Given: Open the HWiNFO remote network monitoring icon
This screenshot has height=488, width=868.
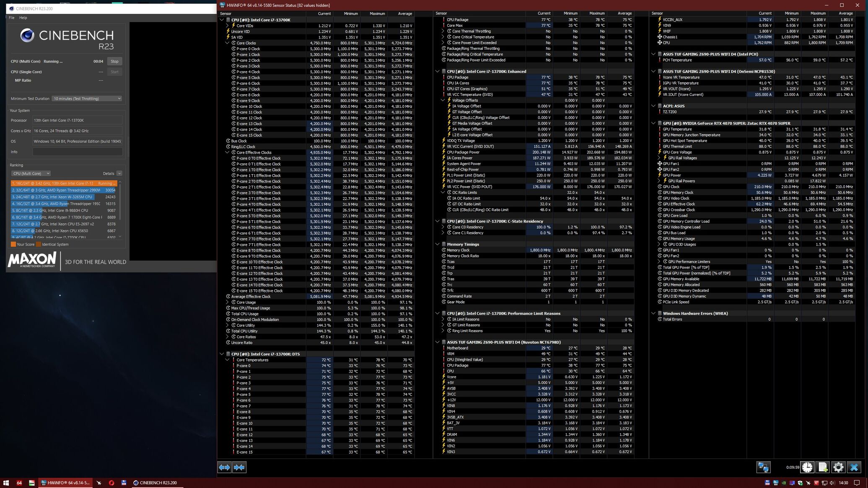Looking at the screenshot, I should [x=763, y=467].
